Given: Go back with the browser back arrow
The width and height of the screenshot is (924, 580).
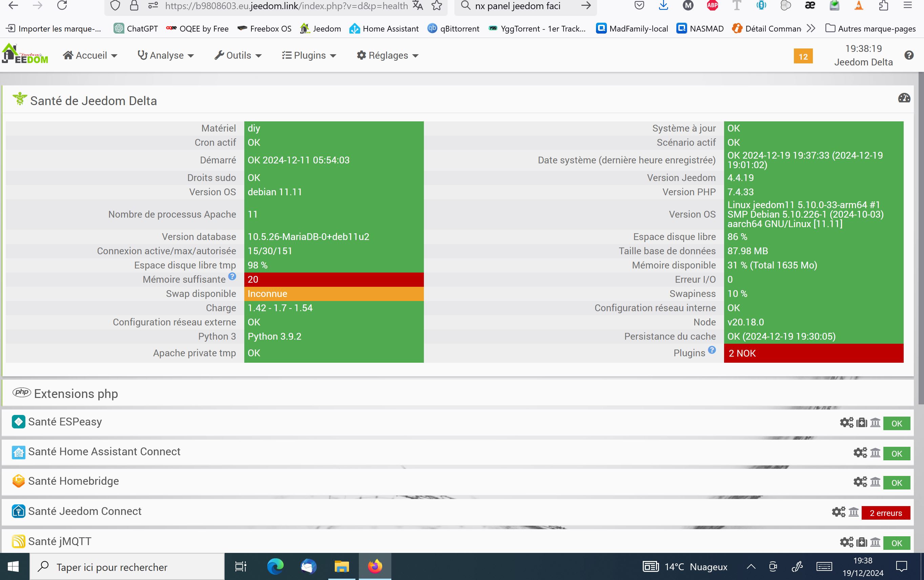Looking at the screenshot, I should tap(13, 5).
